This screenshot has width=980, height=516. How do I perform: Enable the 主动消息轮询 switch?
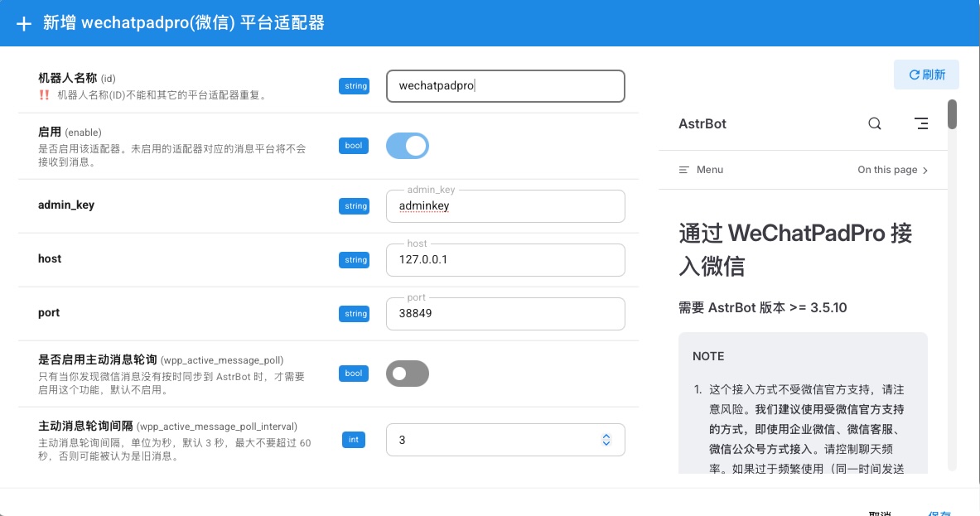point(408,374)
